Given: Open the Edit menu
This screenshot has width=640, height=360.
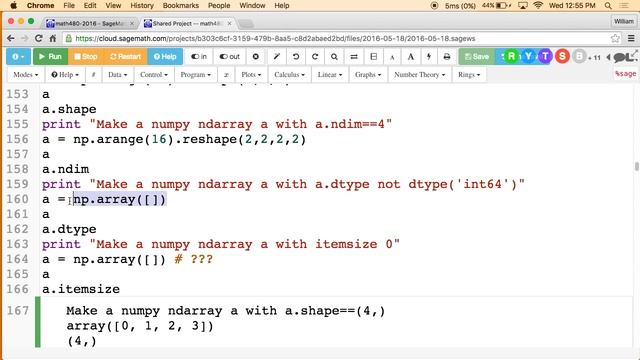Looking at the screenshot, I should (x=90, y=5).
